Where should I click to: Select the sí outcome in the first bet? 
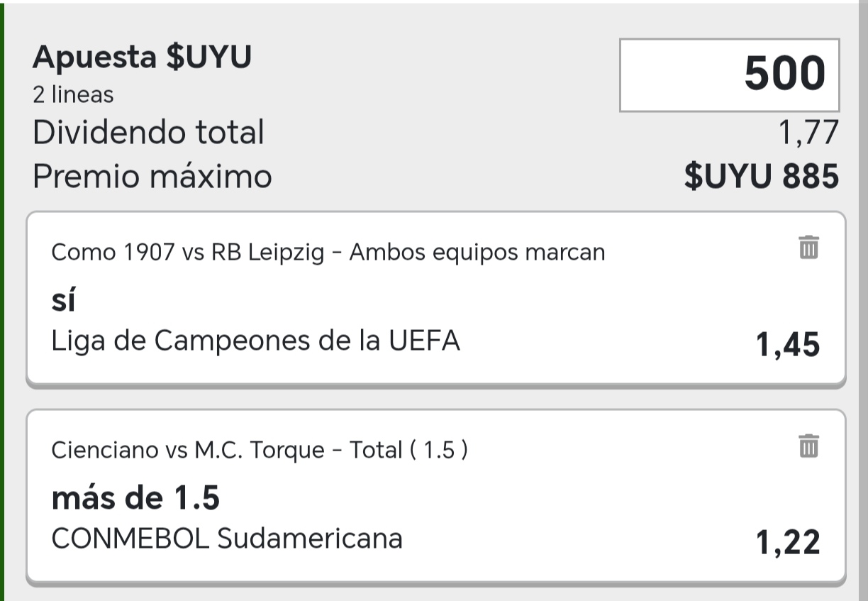(63, 301)
